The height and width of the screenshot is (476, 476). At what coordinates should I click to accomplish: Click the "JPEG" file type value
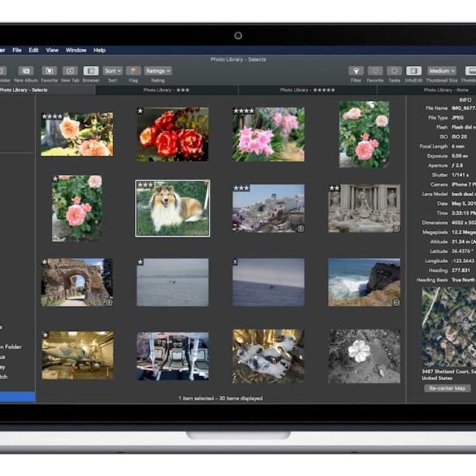(457, 117)
